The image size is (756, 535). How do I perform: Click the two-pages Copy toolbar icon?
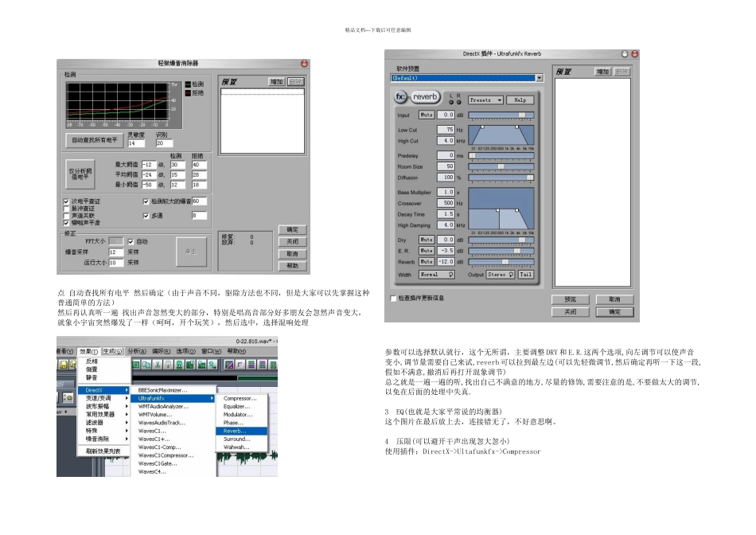click(x=146, y=365)
